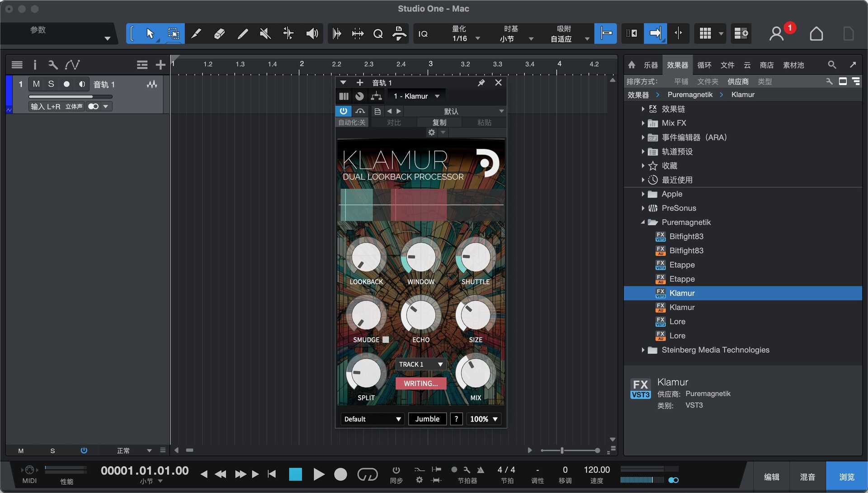This screenshot has height=493, width=868.
Task: Toggle the SMUDGE checkbox
Action: (386, 340)
